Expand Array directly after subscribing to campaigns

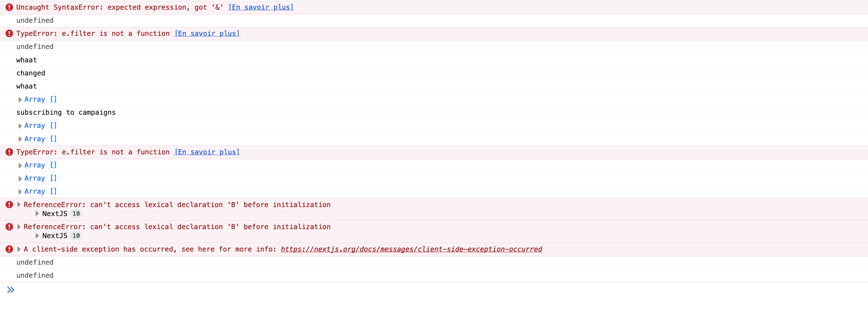[x=20, y=126]
